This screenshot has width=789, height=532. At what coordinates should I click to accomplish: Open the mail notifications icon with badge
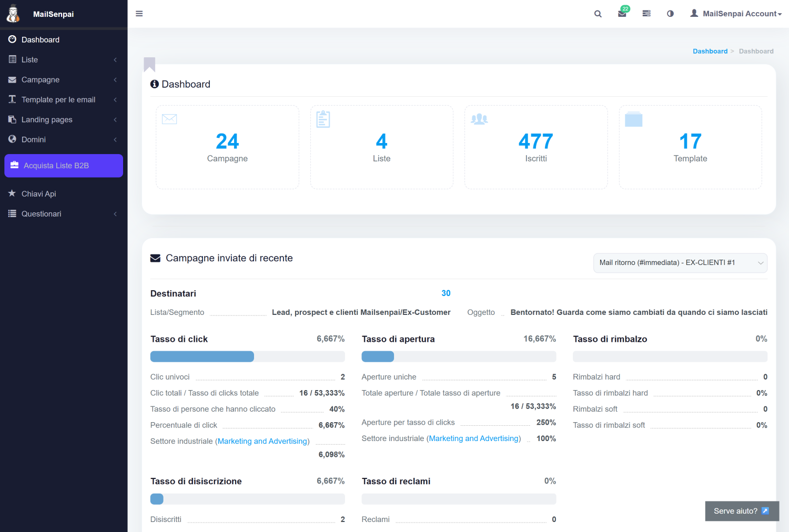[622, 14]
